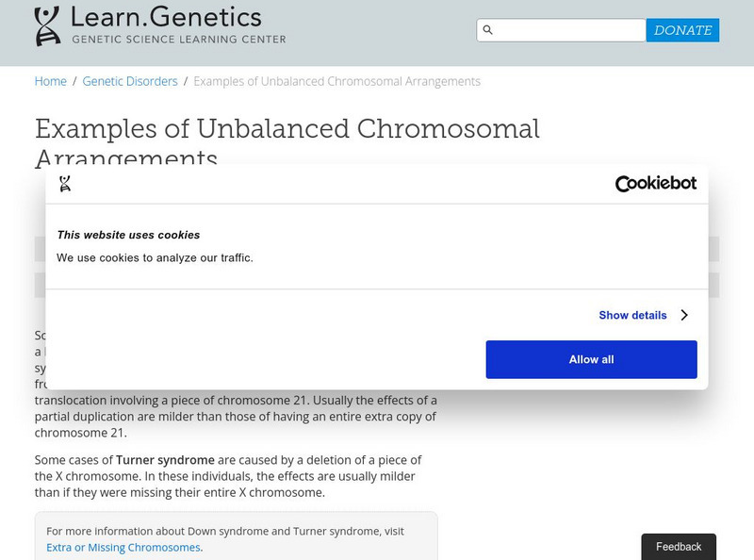Viewport: 754px width, 560px height.
Task: Click the Examples of Unbalanced Chromosomal Arrangements breadcrumb
Action: 336,81
